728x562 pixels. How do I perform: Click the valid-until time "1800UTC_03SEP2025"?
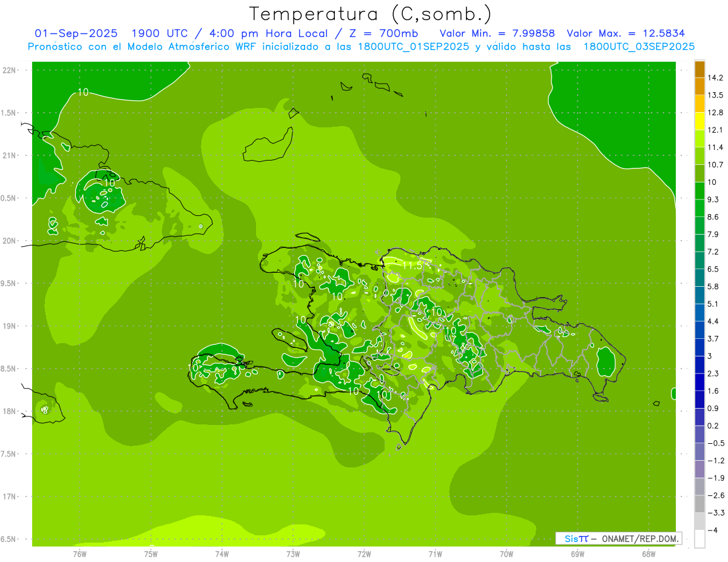[x=639, y=47]
